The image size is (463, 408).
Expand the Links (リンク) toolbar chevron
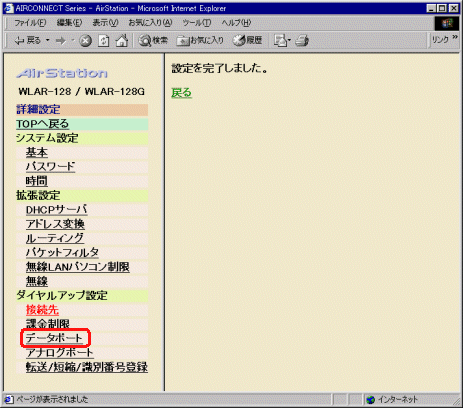tap(455, 37)
